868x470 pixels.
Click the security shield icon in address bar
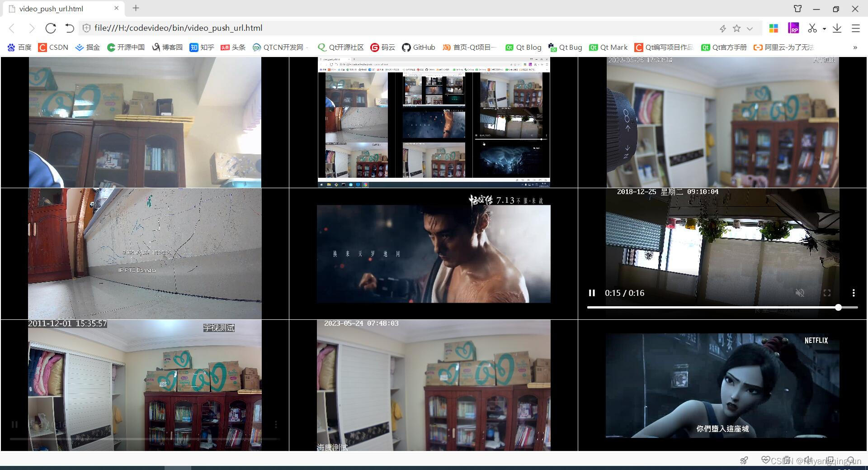(86, 28)
